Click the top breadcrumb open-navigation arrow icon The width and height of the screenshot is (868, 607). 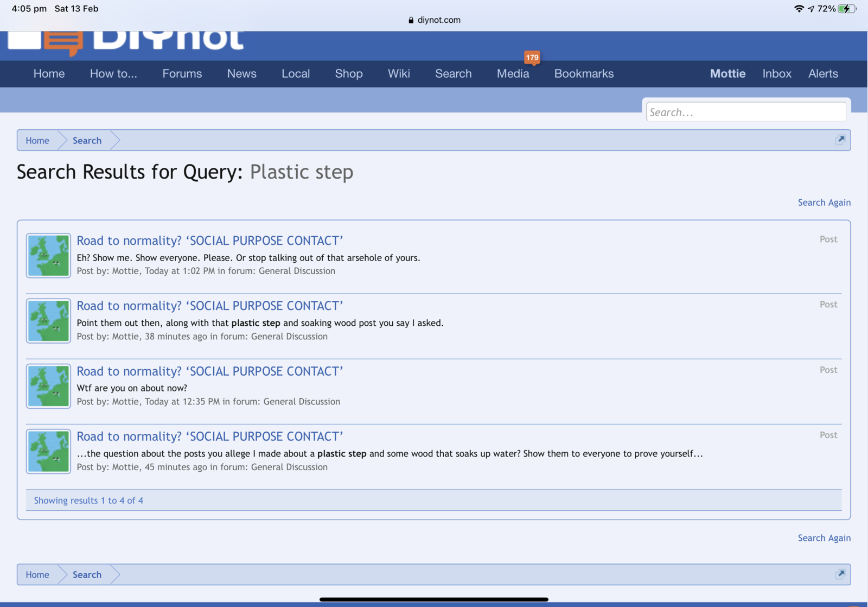840,140
